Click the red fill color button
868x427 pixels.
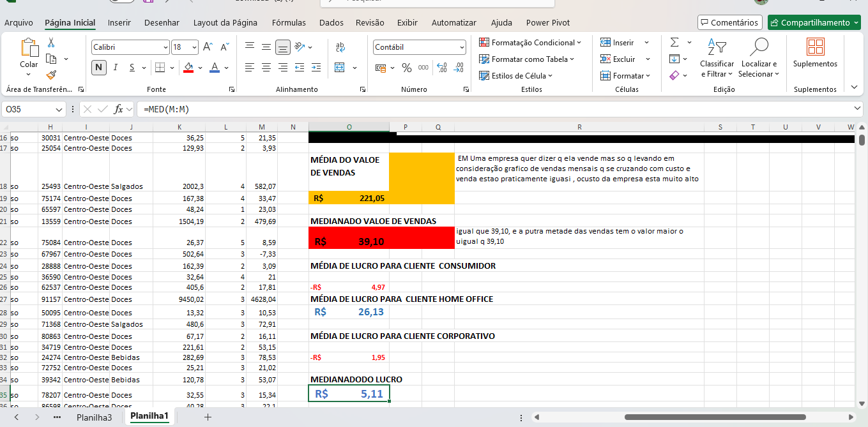(188, 67)
